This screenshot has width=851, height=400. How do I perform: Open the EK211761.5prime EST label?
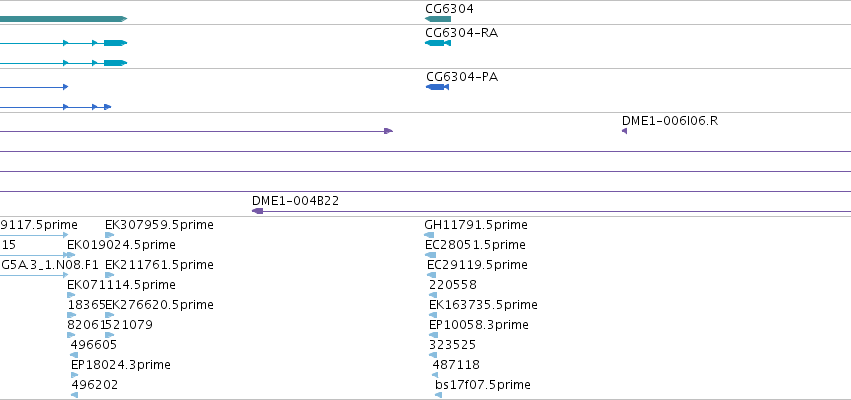pos(159,265)
